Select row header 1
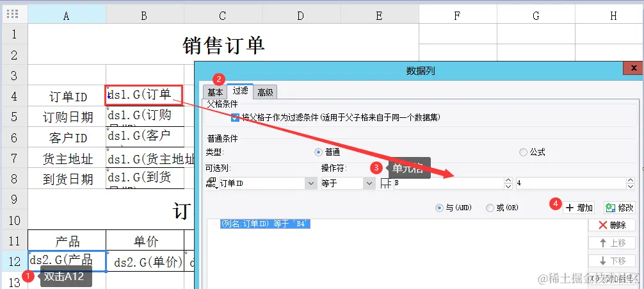Image resolution: width=644 pixels, height=289 pixels. tap(14, 34)
